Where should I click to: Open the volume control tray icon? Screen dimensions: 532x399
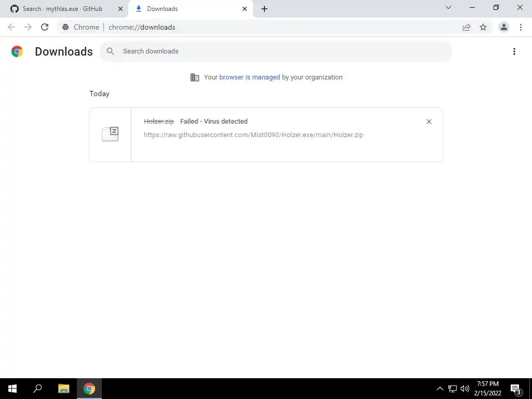(x=465, y=389)
